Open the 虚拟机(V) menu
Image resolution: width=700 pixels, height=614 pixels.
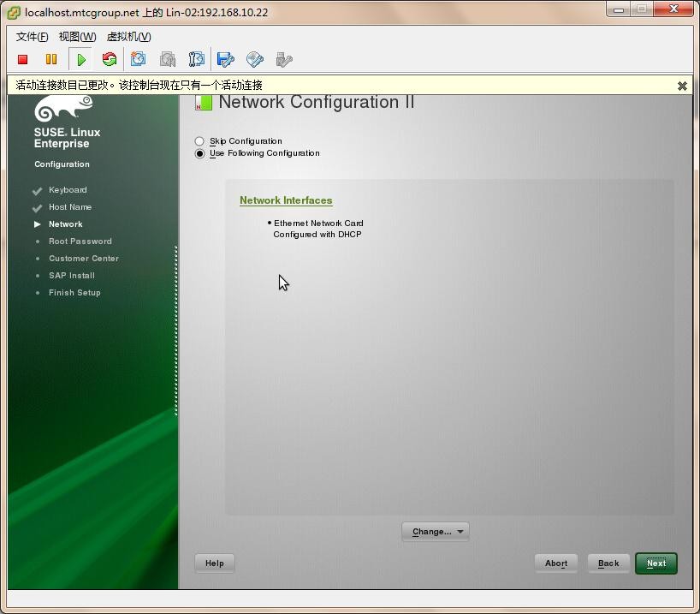click(128, 37)
